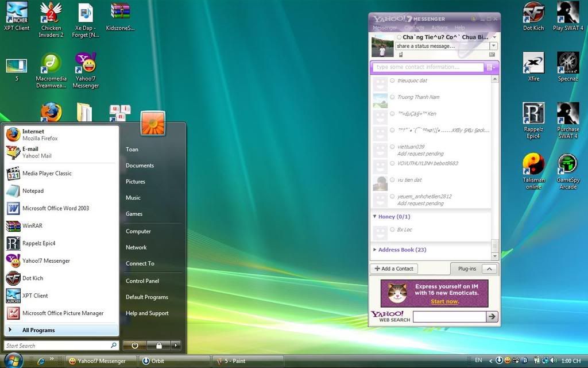The width and height of the screenshot is (588, 368).
Task: Switch to Orbit taskbar button
Action: click(x=175, y=361)
